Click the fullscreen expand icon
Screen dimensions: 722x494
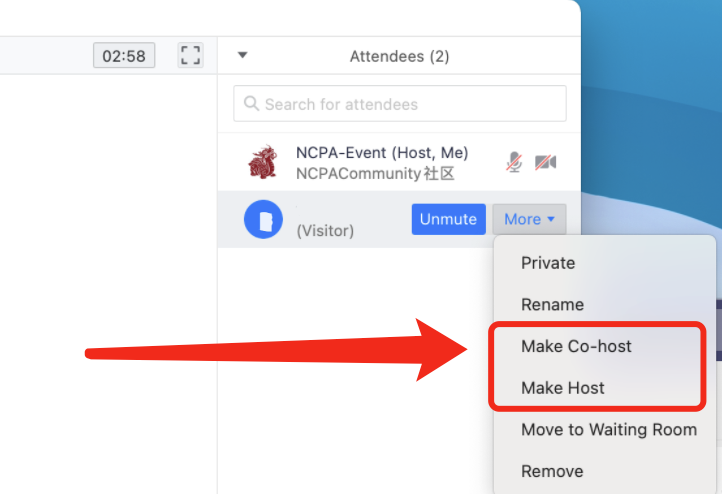pyautogui.click(x=190, y=55)
